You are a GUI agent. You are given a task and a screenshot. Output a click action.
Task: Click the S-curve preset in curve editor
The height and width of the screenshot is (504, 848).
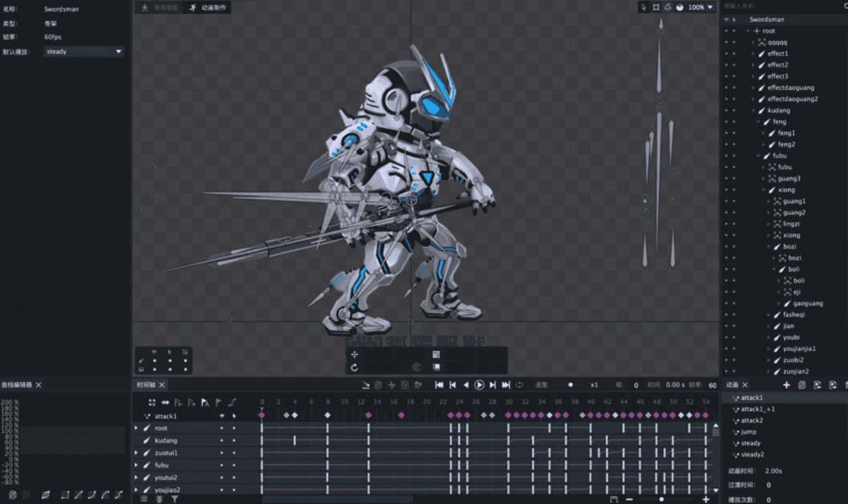[119, 494]
